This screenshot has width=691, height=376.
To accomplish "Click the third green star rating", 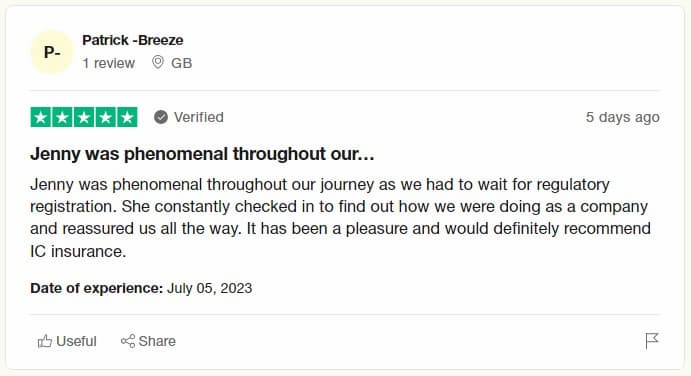I will [x=84, y=117].
